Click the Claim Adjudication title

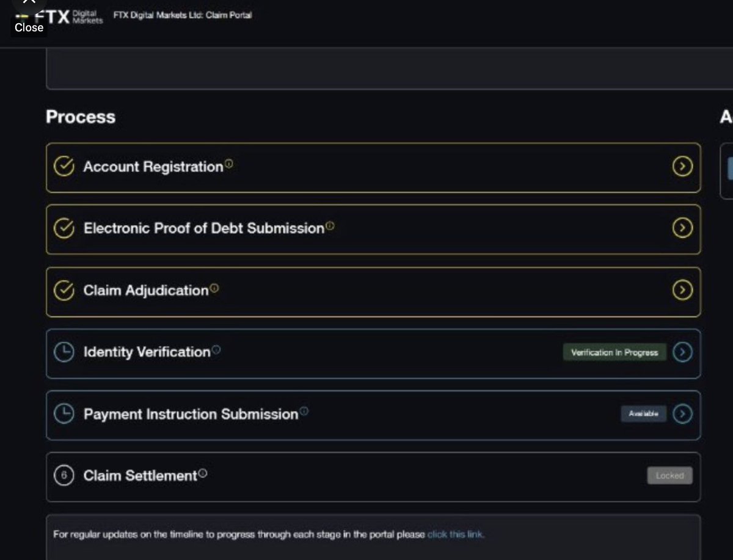click(146, 291)
